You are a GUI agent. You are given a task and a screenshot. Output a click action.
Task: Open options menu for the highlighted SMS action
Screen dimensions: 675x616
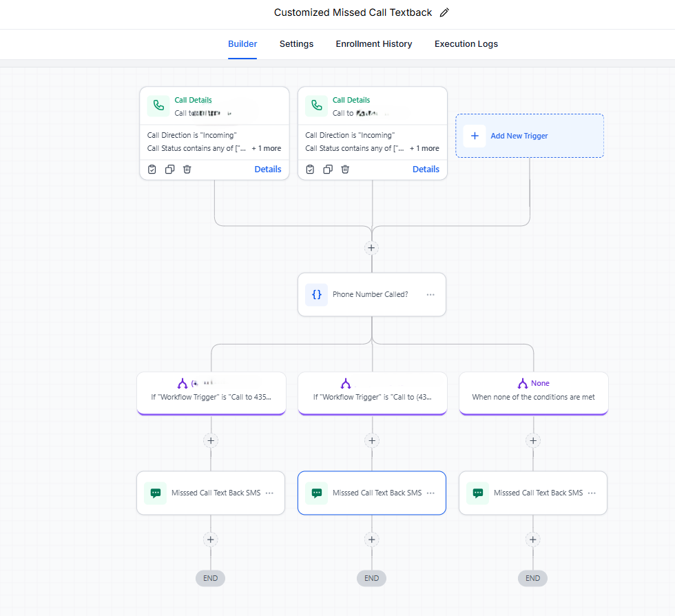point(430,493)
